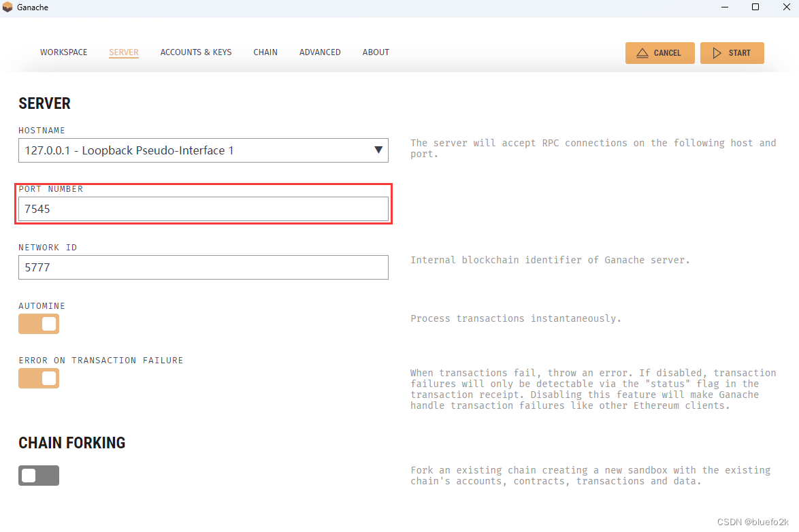Click the PORT NUMBER label
The width and height of the screenshot is (799, 532).
51,189
